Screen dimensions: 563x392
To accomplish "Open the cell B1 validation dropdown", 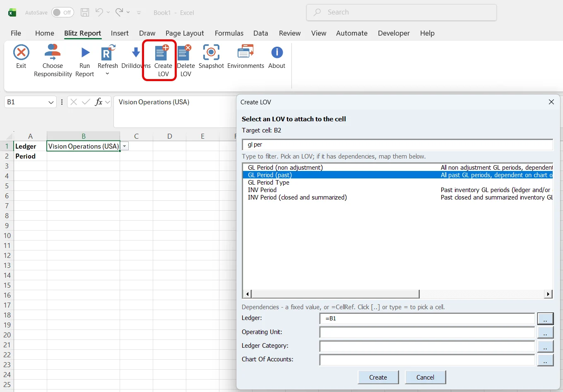I will [x=125, y=146].
